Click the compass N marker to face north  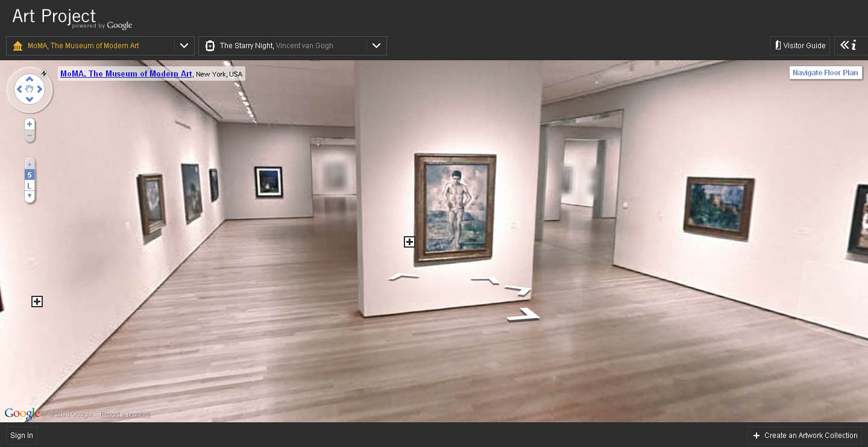pyautogui.click(x=44, y=73)
